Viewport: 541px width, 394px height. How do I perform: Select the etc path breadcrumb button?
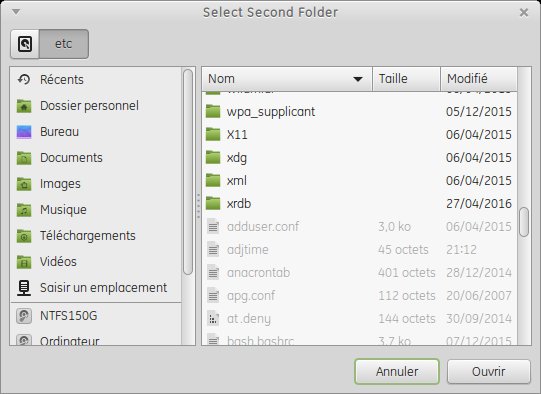pos(64,44)
